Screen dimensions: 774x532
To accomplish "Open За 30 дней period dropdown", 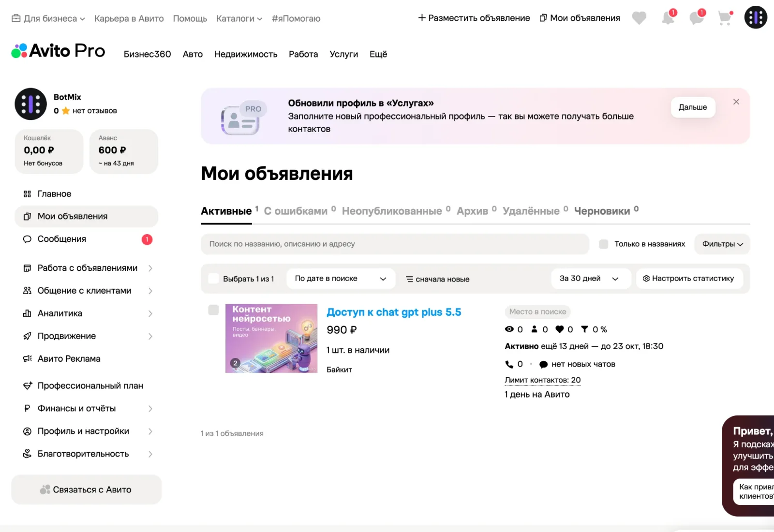I will tap(590, 279).
